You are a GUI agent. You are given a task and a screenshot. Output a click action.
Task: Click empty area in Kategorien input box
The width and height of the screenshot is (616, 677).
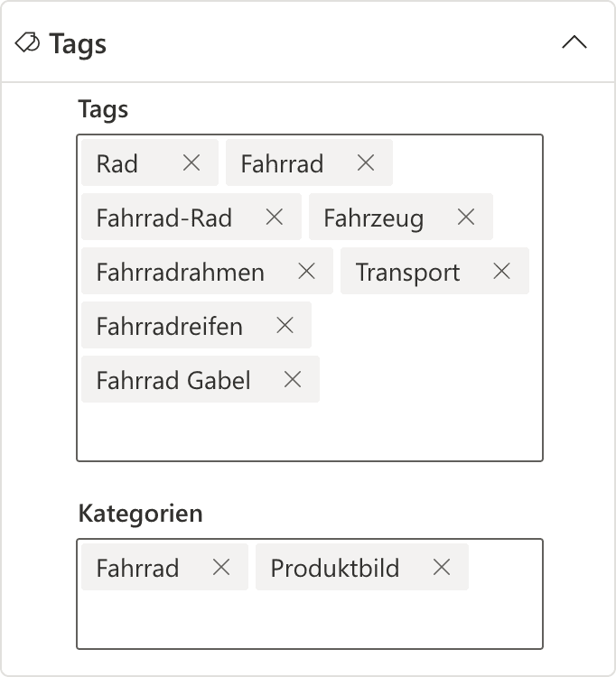[x=307, y=620]
